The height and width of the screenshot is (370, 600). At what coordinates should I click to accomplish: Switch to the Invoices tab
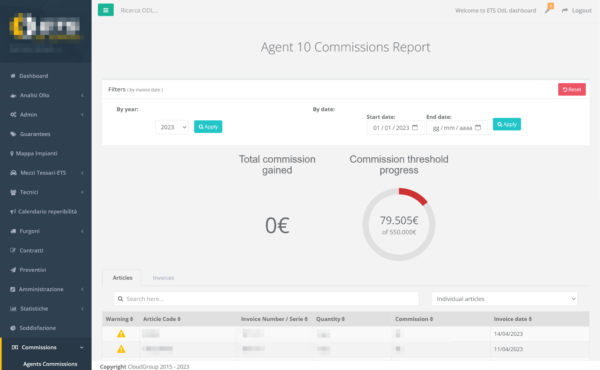(x=163, y=278)
